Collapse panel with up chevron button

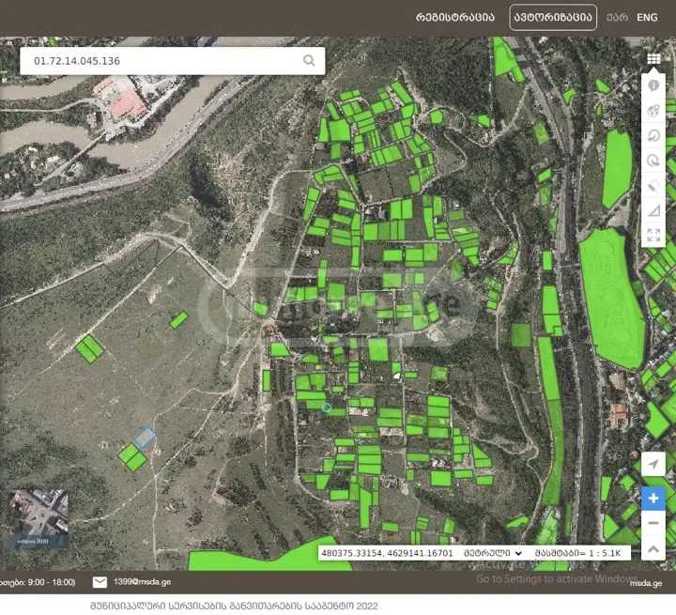(653, 549)
